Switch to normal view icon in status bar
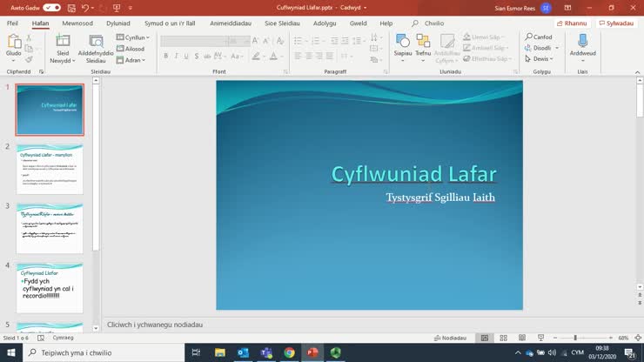 [x=485, y=338]
